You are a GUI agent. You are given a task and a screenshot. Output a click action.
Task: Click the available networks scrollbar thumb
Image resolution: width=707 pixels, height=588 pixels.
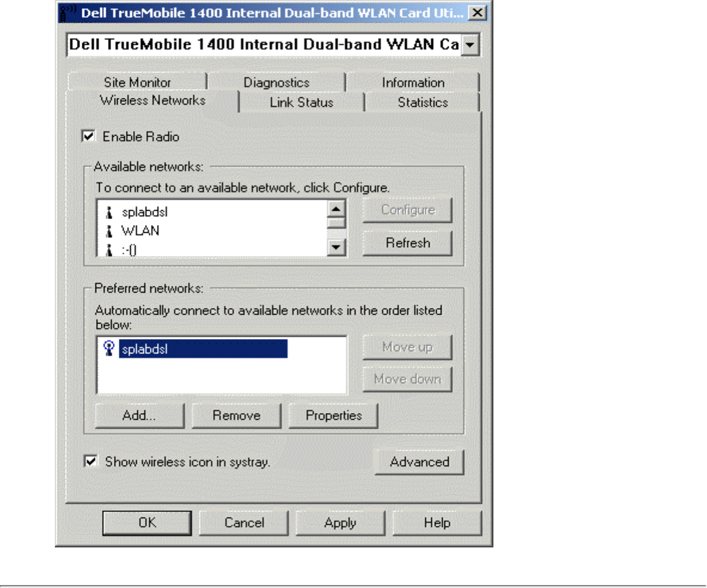pos(336,223)
